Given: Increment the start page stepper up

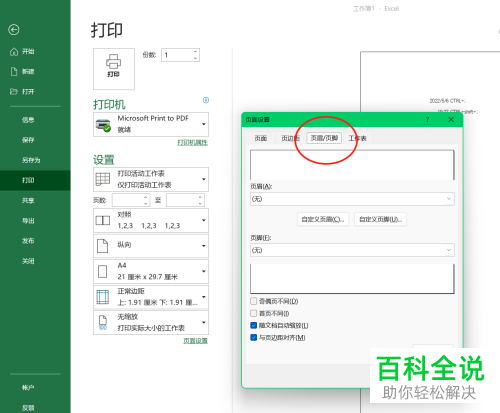Looking at the screenshot, I should pyautogui.click(x=146, y=197).
